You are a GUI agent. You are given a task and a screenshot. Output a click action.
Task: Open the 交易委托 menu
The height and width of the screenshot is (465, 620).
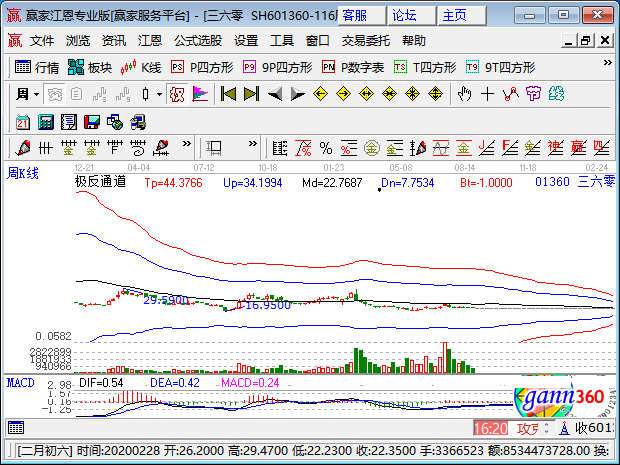366,40
